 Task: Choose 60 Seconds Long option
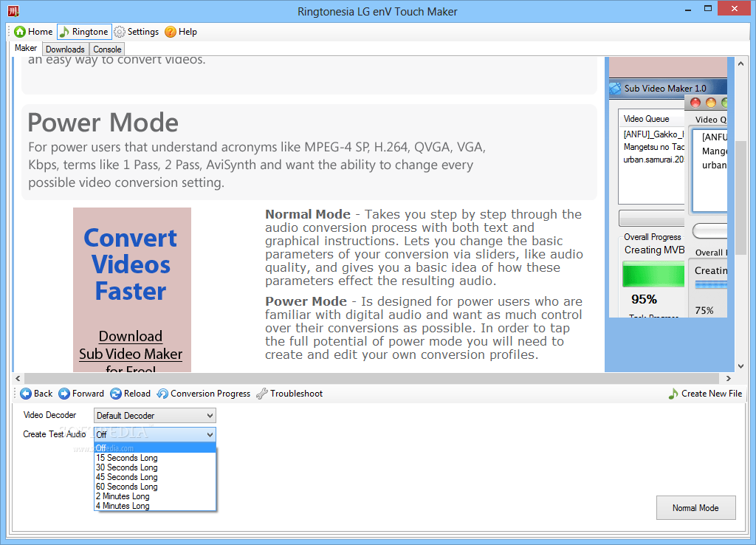coord(155,487)
